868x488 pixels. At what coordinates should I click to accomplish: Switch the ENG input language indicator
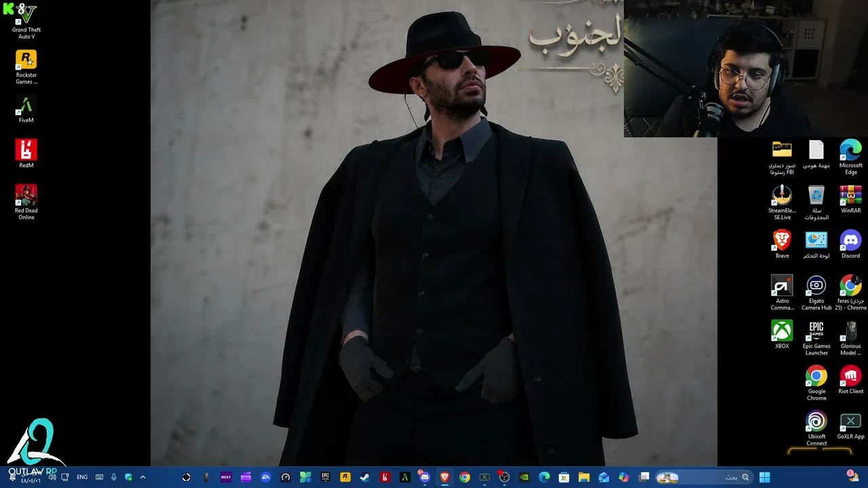pyautogui.click(x=82, y=477)
